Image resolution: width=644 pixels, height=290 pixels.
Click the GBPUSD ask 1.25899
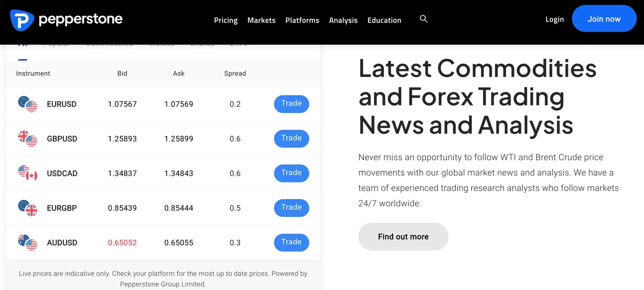[x=179, y=139]
